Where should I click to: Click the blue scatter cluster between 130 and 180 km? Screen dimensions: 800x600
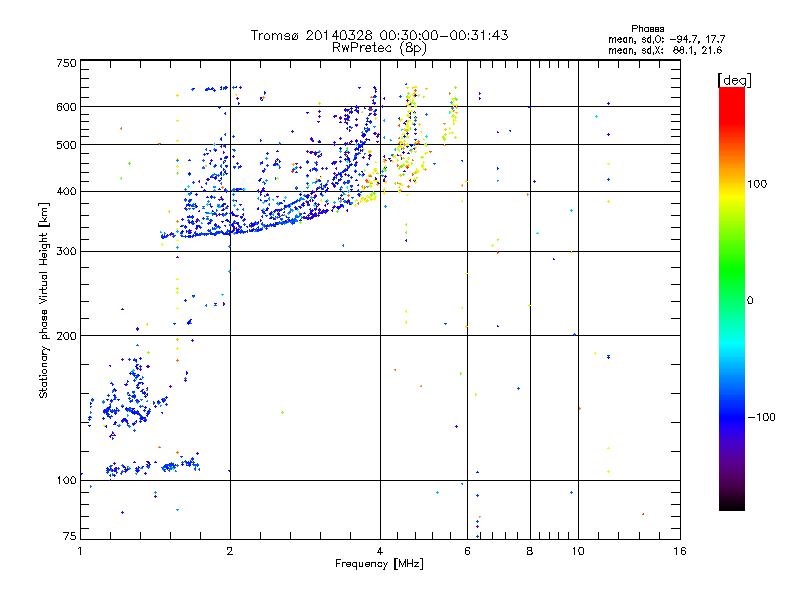128,398
